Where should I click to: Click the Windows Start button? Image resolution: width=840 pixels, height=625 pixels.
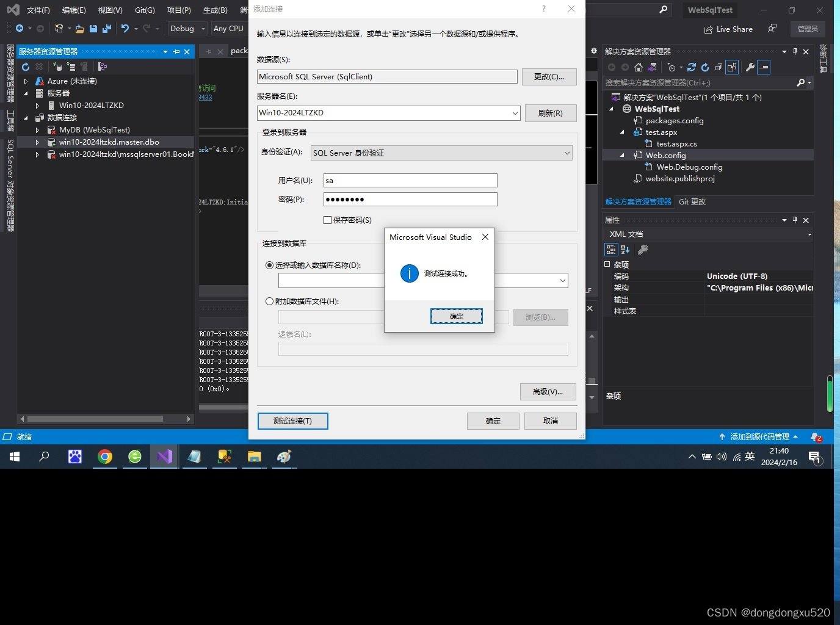(15, 457)
